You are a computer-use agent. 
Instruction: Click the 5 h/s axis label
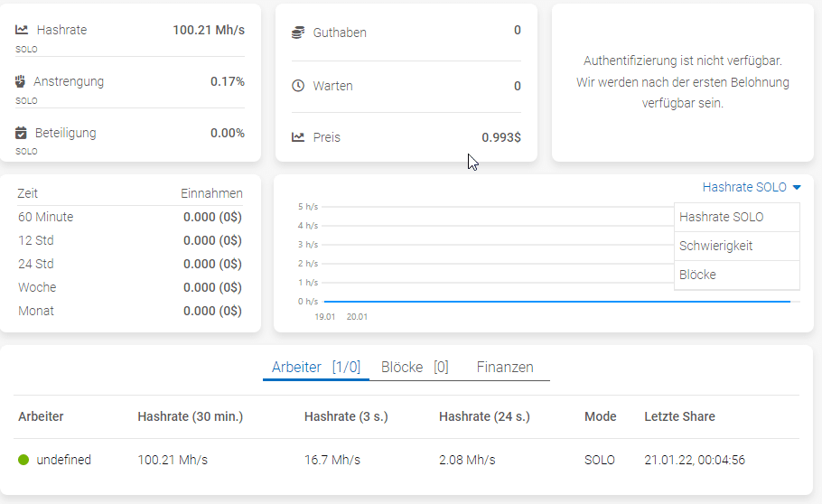click(308, 207)
